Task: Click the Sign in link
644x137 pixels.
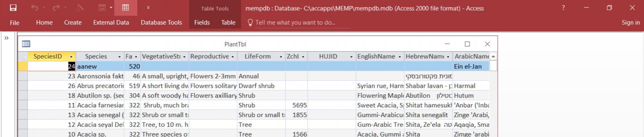Action: coord(631,23)
